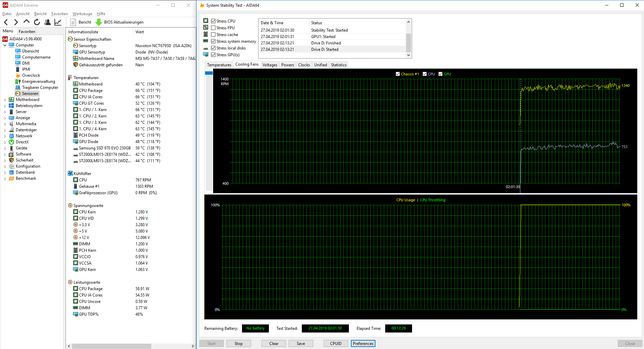Click the Kühllüfter fan icon

(70, 174)
